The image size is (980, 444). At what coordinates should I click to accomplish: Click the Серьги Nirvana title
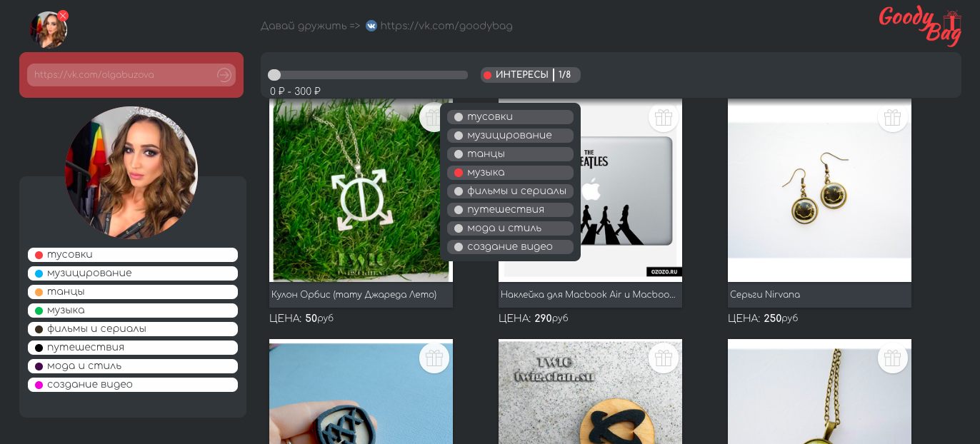(765, 295)
